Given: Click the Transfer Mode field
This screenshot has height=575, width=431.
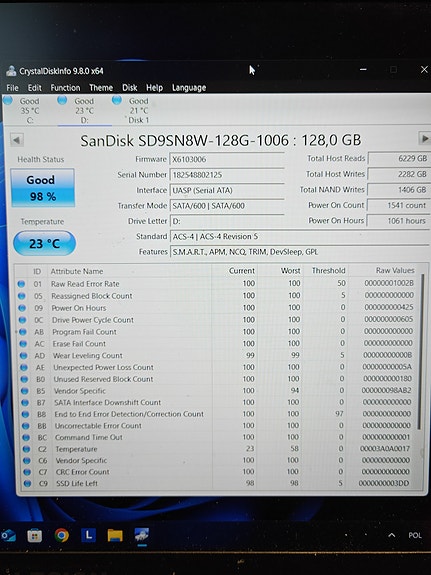Looking at the screenshot, I should tap(227, 205).
